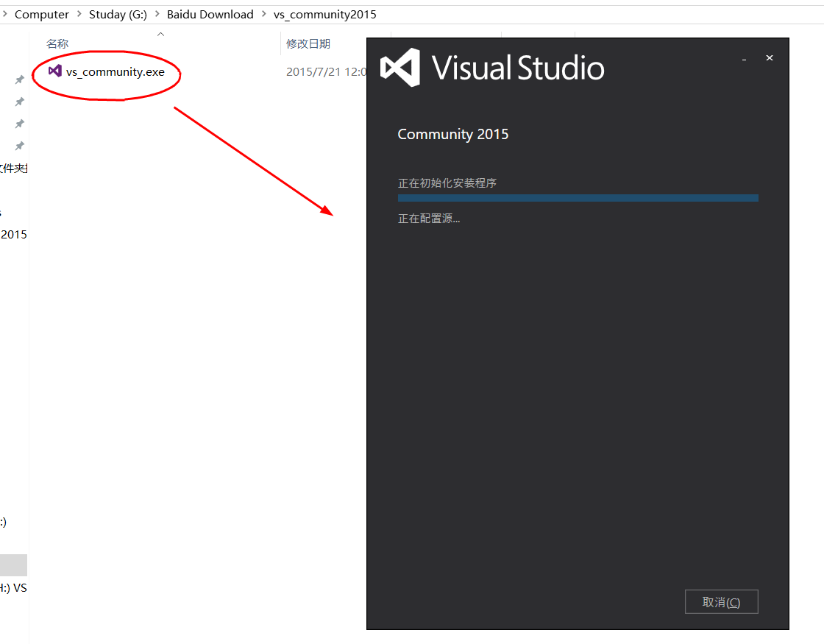
Task: Expand the chevron after Baidu Download
Action: [263, 15]
